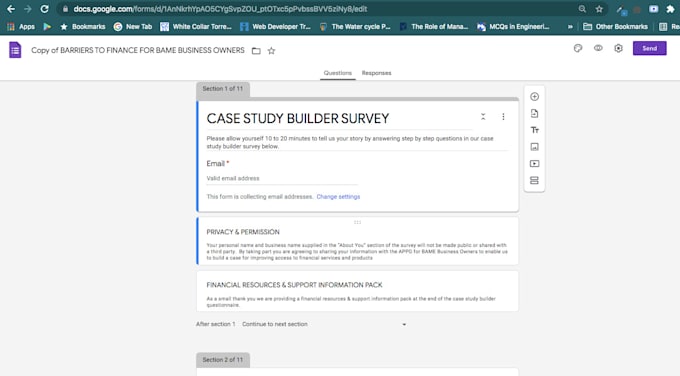Click the browser forward arrow
The height and width of the screenshot is (376, 680).
[28, 9]
